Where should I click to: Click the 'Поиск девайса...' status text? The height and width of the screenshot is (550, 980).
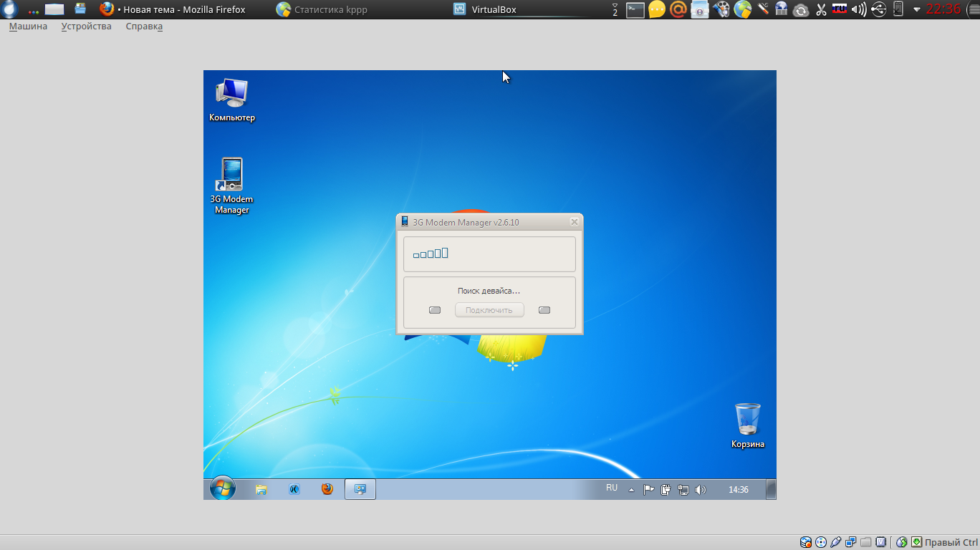(489, 291)
